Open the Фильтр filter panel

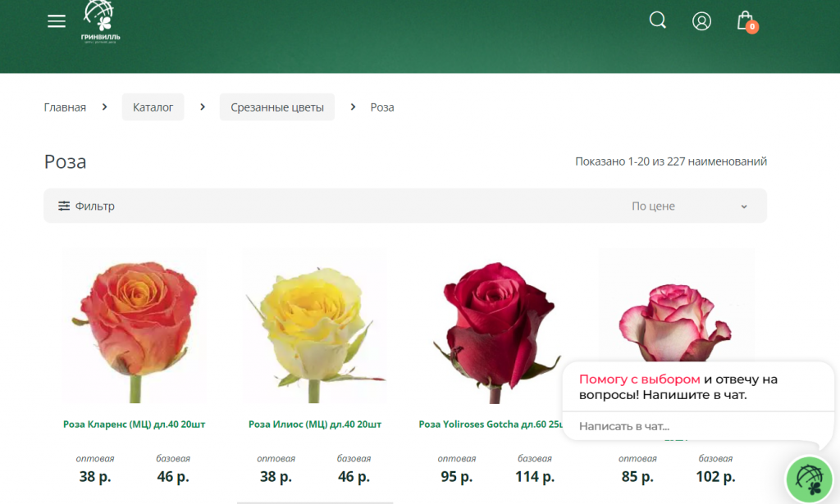pos(86,206)
